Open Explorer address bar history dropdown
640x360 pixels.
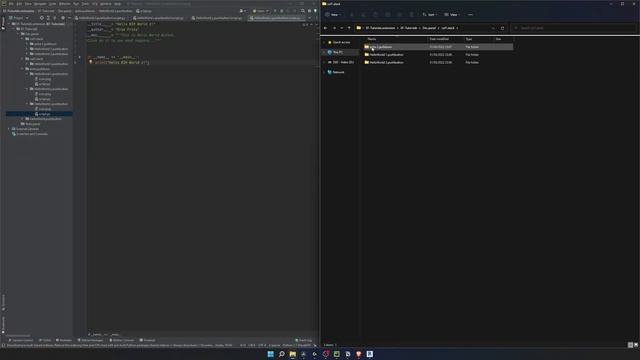[493, 28]
